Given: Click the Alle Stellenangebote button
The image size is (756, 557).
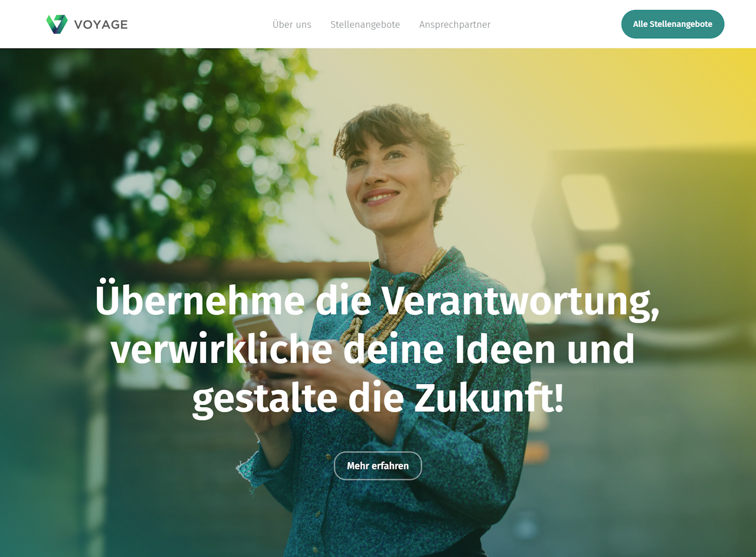Looking at the screenshot, I should pos(673,24).
